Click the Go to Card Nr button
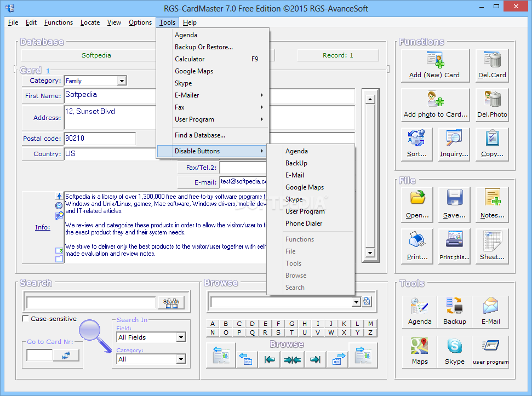 (x=66, y=355)
